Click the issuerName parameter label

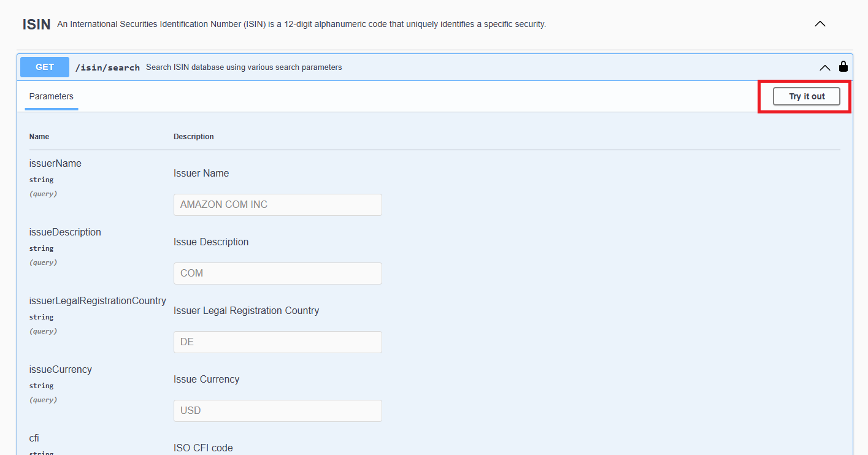55,164
